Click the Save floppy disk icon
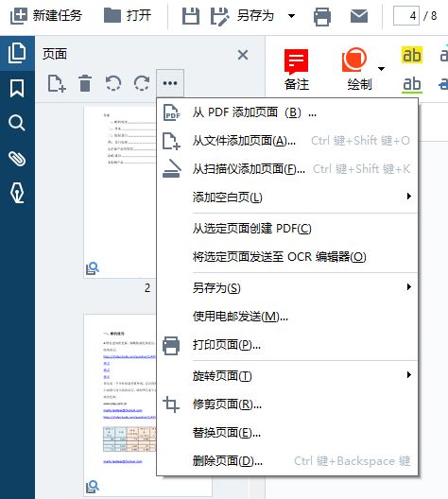 [191, 16]
